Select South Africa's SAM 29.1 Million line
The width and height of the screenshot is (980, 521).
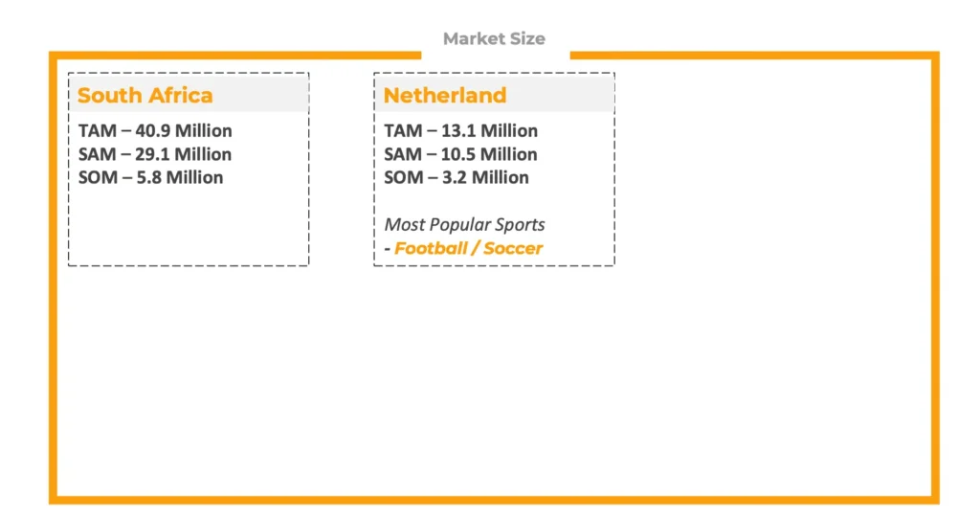[x=155, y=154]
